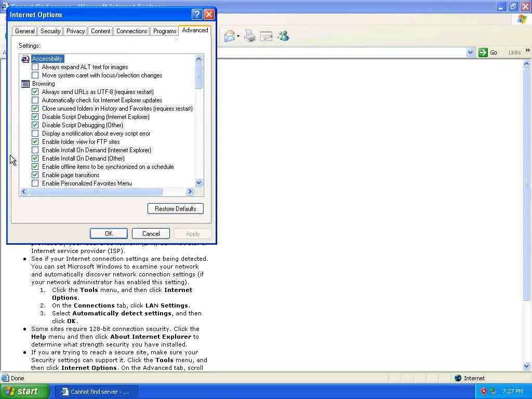The image size is (532, 399).
Task: Click the red security shield tray icon
Action: point(484,392)
